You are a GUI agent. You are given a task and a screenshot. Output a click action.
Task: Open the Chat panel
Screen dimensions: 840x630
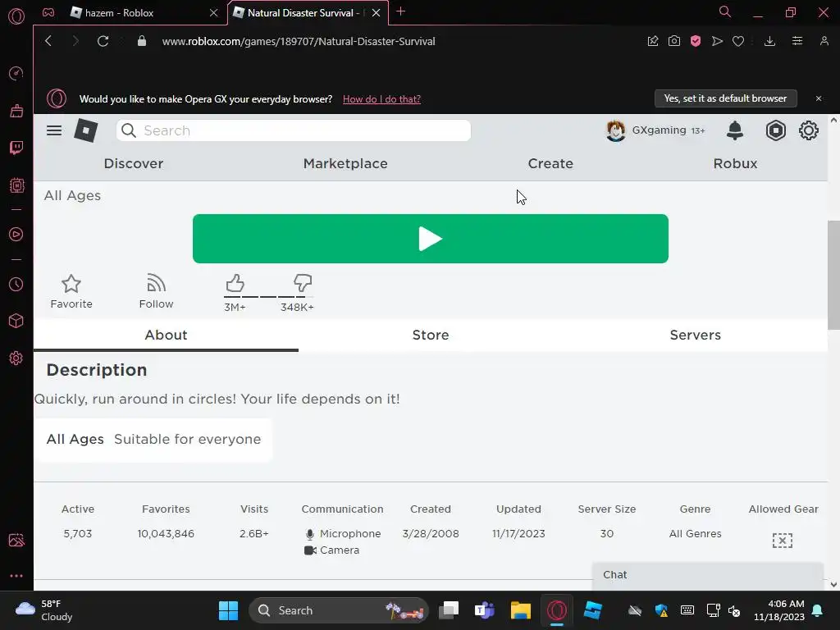coord(707,575)
